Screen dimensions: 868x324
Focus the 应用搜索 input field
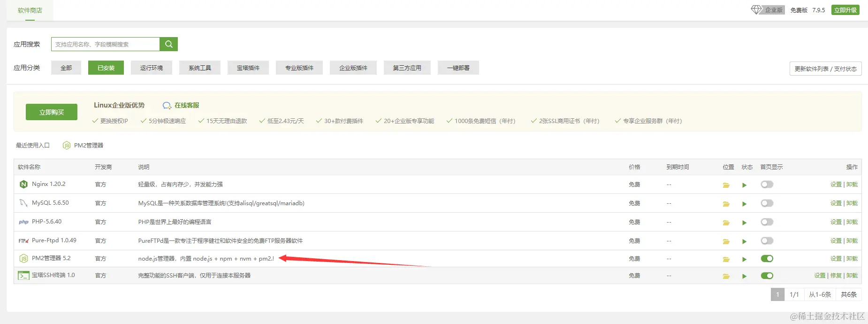[106, 44]
